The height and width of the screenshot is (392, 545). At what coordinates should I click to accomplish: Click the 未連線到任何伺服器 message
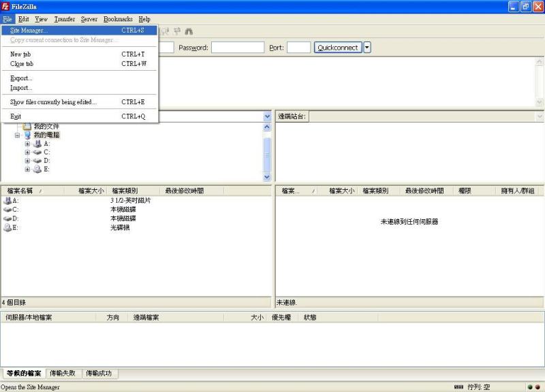pos(409,221)
